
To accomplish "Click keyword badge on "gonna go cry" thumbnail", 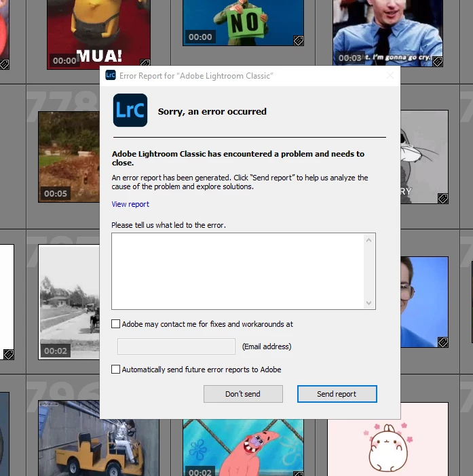I will click(438, 61).
